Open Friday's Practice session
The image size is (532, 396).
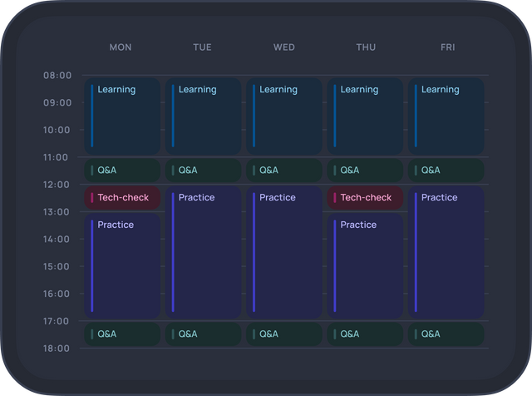click(x=446, y=252)
